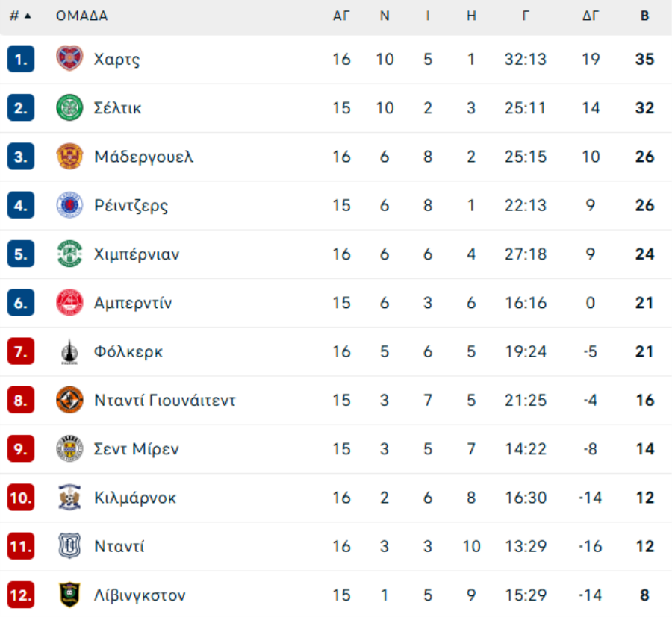
Task: Sort by the ΟΜΑΔΑ column header
Action: [x=81, y=16]
